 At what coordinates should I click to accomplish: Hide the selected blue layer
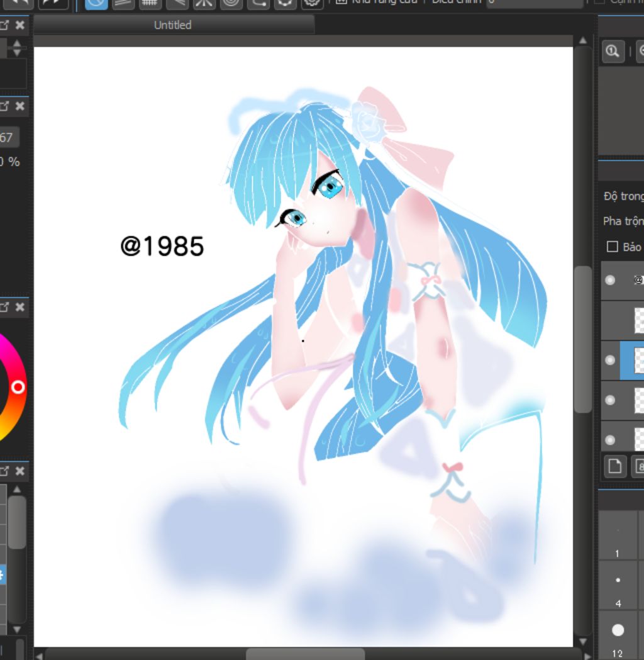610,361
